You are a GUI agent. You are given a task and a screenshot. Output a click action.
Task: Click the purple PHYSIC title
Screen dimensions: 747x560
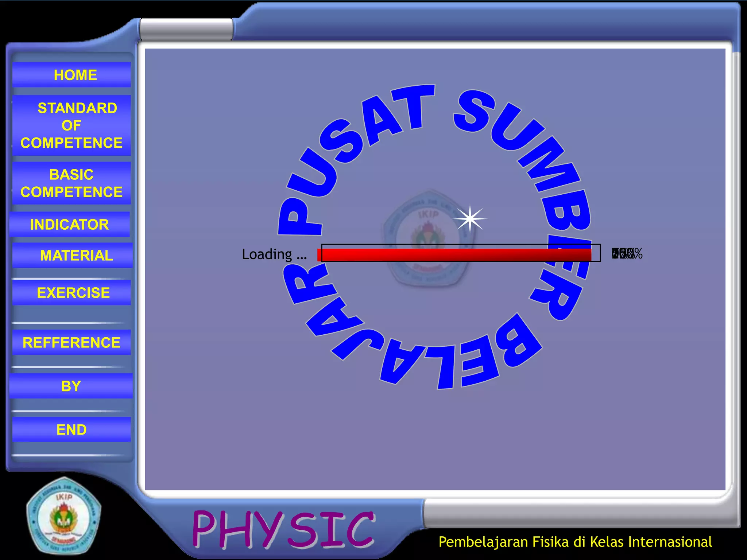pyautogui.click(x=283, y=529)
